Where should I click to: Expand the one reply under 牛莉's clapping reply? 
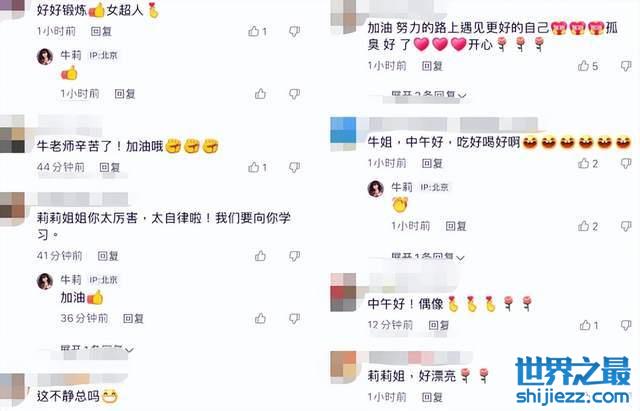[428, 257]
